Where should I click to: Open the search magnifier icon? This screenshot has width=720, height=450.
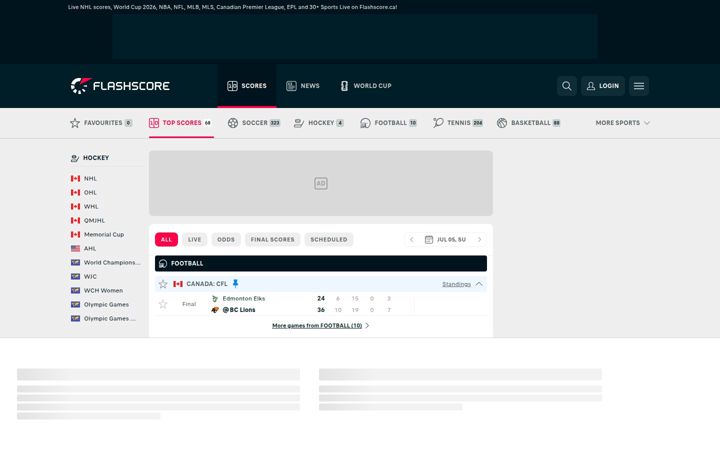tap(567, 86)
